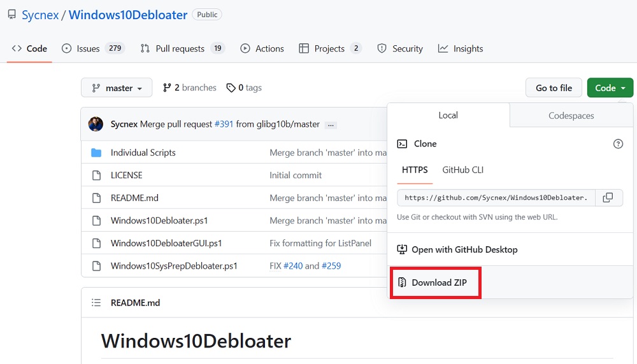Click the Actions play icon
Viewport: 637px width, 364px height.
click(x=245, y=49)
